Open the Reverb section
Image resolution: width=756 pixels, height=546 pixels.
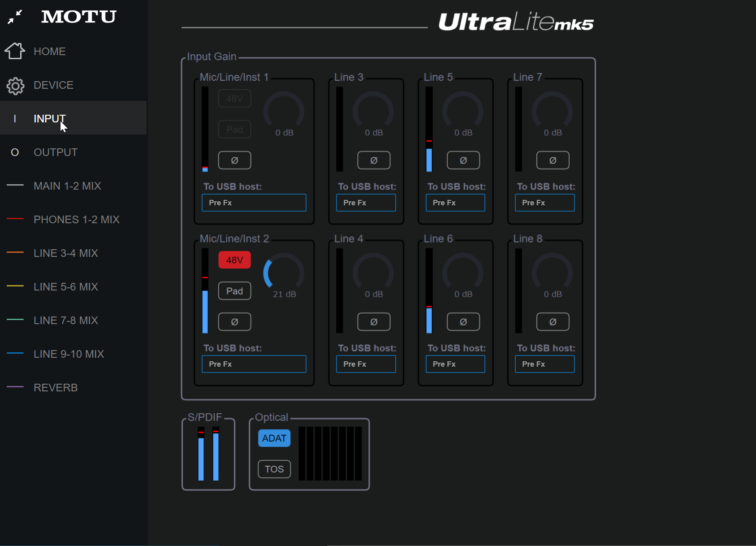click(56, 388)
